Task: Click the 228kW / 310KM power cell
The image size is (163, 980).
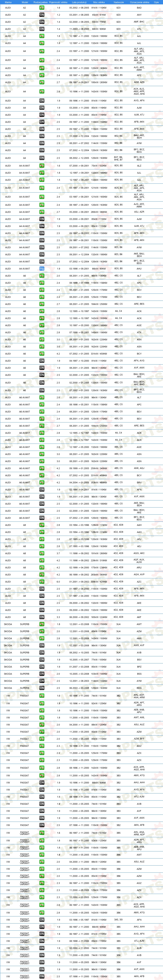Action: click(x=99, y=561)
